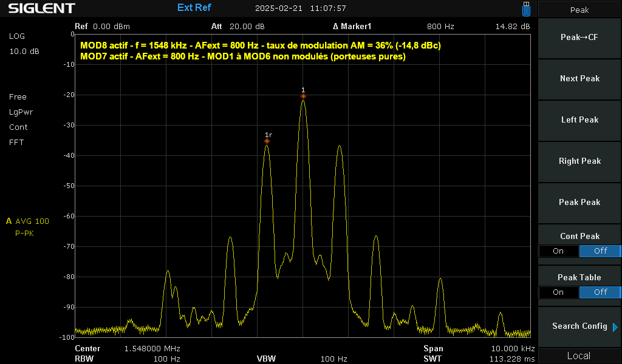Click the Ext Ref indicator
The height and width of the screenshot is (364, 622).
(x=194, y=7)
